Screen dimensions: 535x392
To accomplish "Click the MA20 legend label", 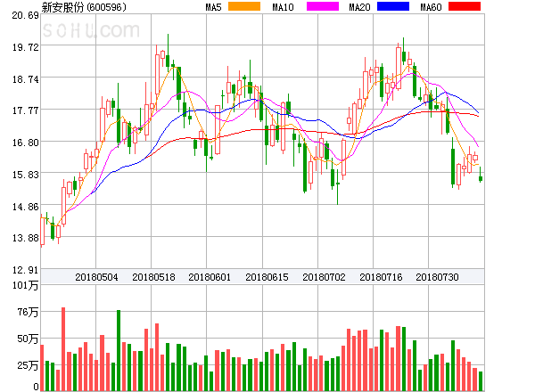I will 359,7.
